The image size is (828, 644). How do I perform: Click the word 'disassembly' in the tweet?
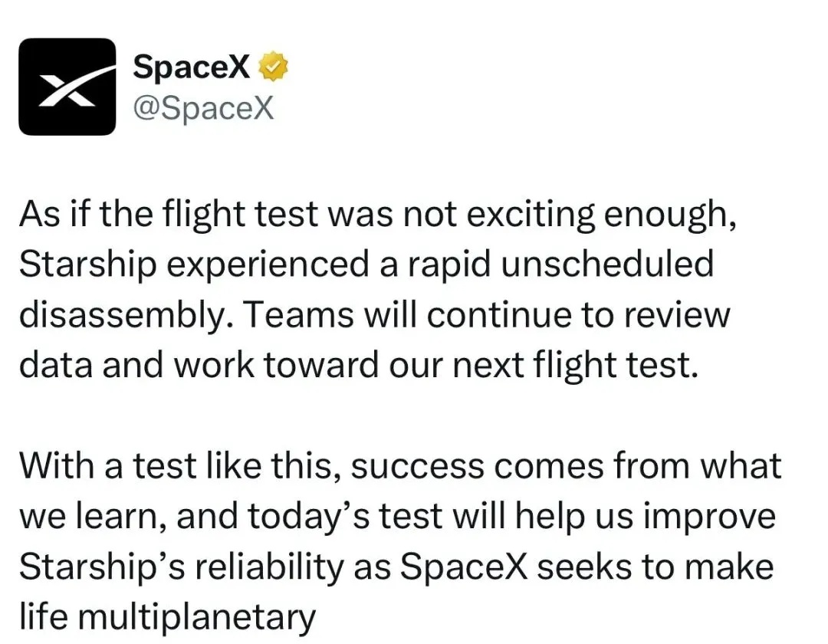pos(121,315)
